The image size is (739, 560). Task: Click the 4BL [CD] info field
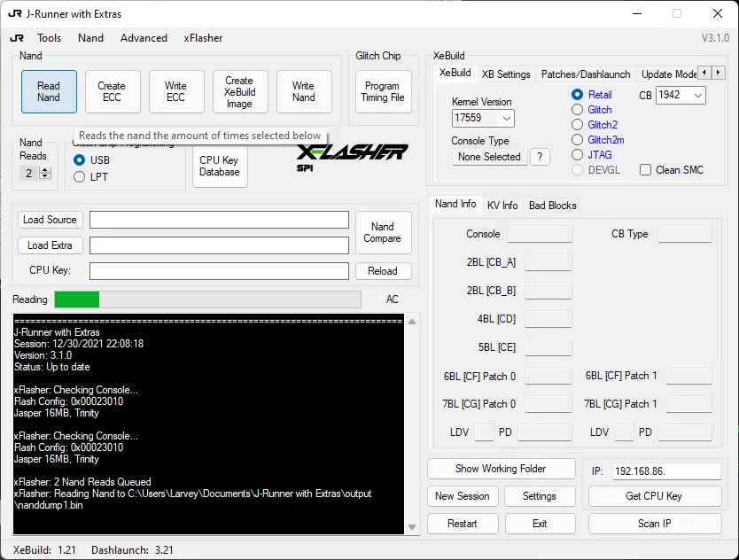548,319
